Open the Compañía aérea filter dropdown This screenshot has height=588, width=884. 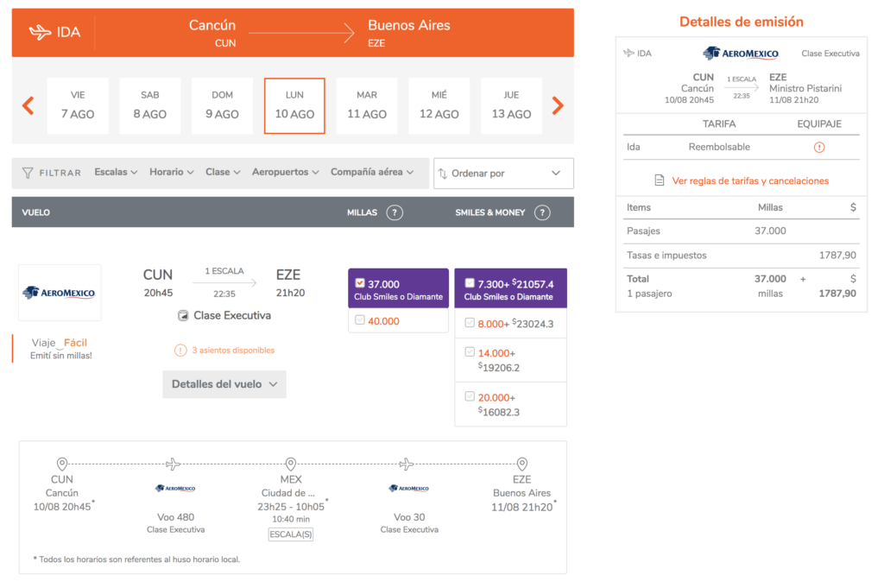(x=372, y=172)
